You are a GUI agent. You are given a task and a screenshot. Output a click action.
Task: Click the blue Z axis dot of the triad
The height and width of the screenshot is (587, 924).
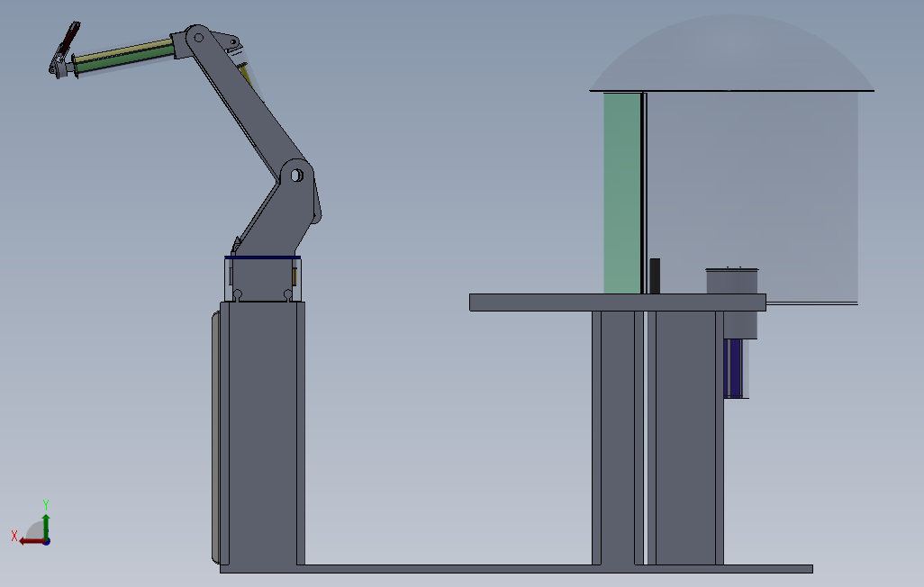[46, 541]
